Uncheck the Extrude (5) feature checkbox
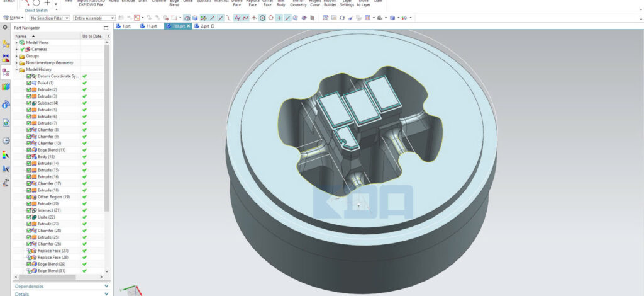644x296 pixels. click(x=29, y=110)
